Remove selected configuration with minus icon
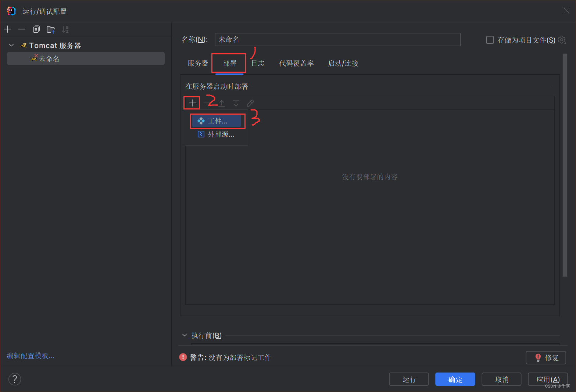The height and width of the screenshot is (392, 576). [22, 29]
